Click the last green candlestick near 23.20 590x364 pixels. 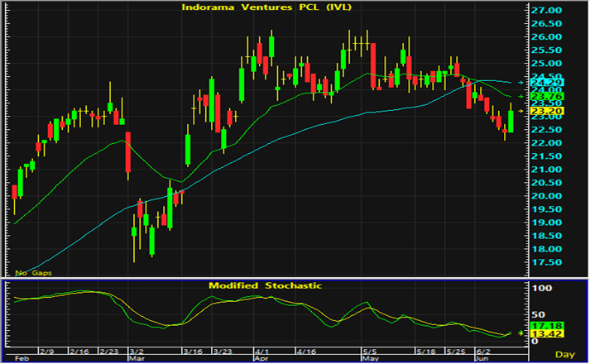[x=511, y=121]
